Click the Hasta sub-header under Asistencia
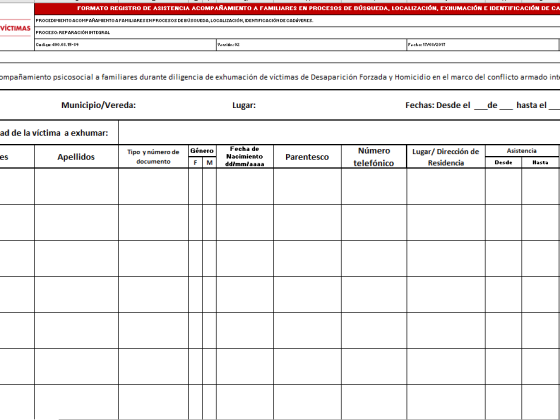Viewport: 560px width, 420px height. (540, 162)
